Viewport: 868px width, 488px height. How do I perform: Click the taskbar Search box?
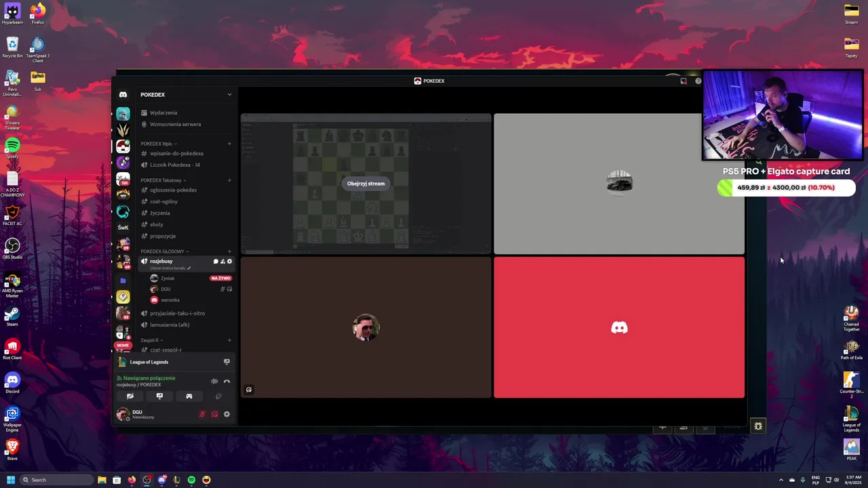(57, 480)
